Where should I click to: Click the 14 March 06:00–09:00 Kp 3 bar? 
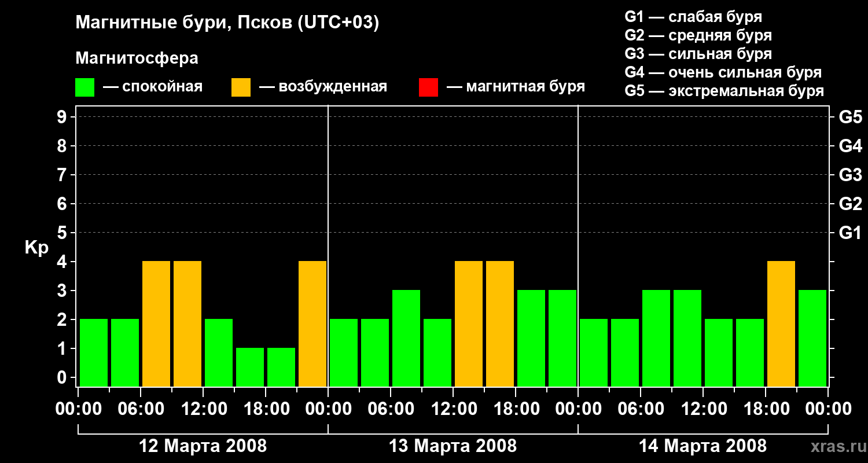(x=656, y=338)
